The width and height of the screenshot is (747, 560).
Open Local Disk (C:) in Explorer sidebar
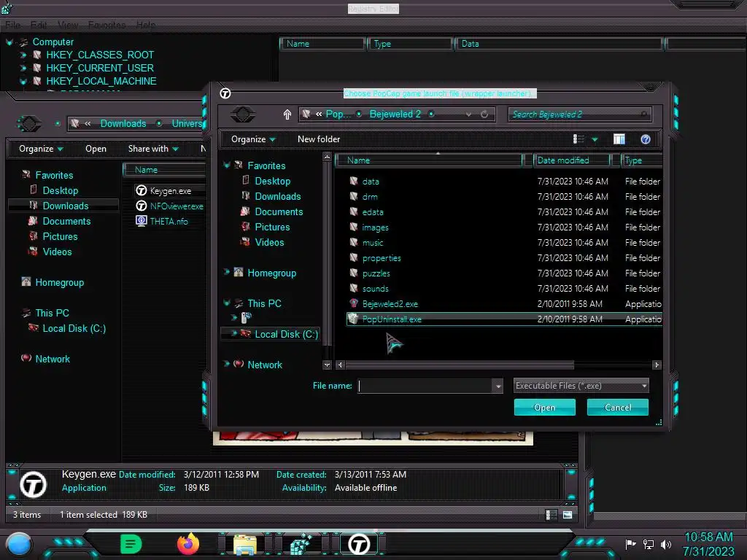click(x=74, y=329)
